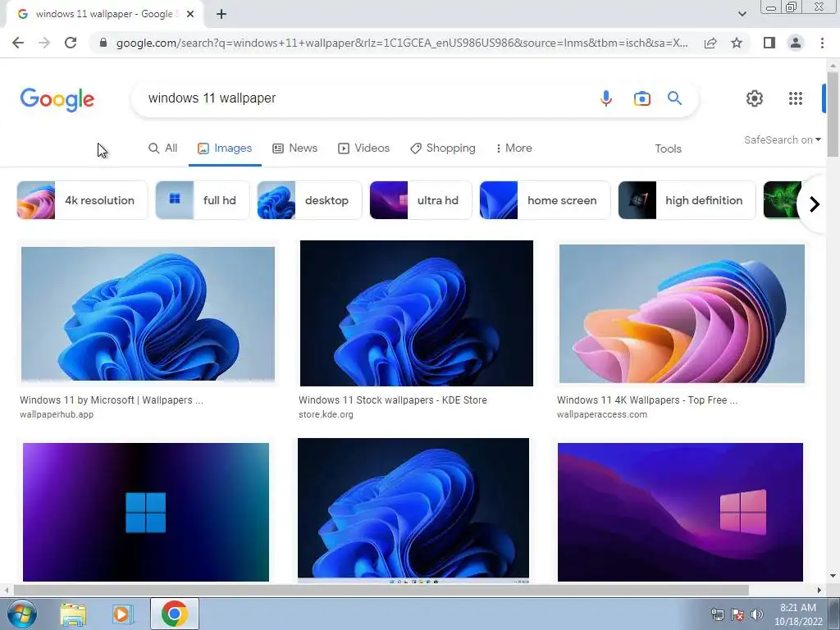Click the blue search magnifier button
The width and height of the screenshot is (840, 630).
tap(674, 98)
